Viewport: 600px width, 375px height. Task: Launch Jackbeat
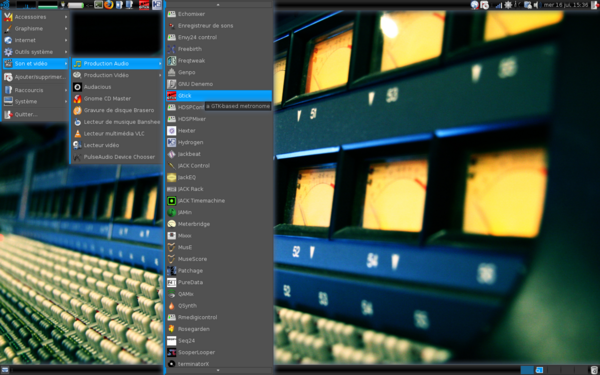[x=219, y=154]
